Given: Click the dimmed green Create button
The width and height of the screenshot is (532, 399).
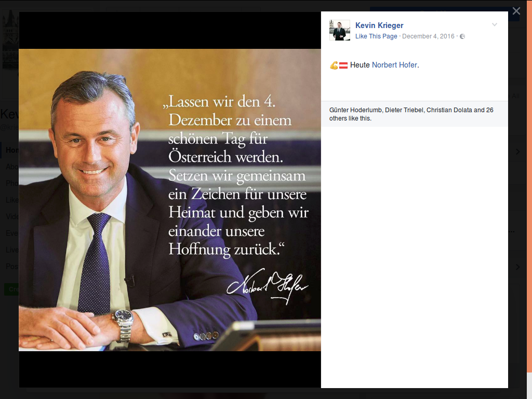Looking at the screenshot, I should tap(11, 289).
